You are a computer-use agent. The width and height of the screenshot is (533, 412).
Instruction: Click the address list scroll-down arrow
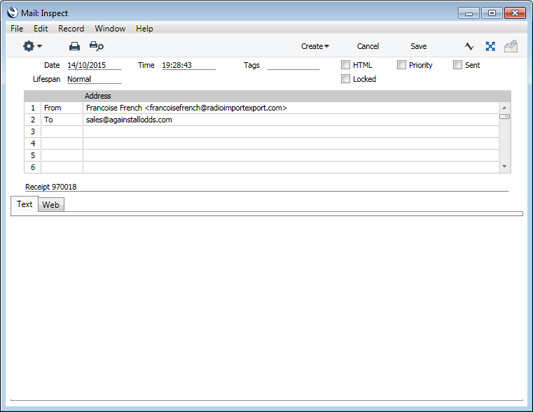[x=504, y=166]
